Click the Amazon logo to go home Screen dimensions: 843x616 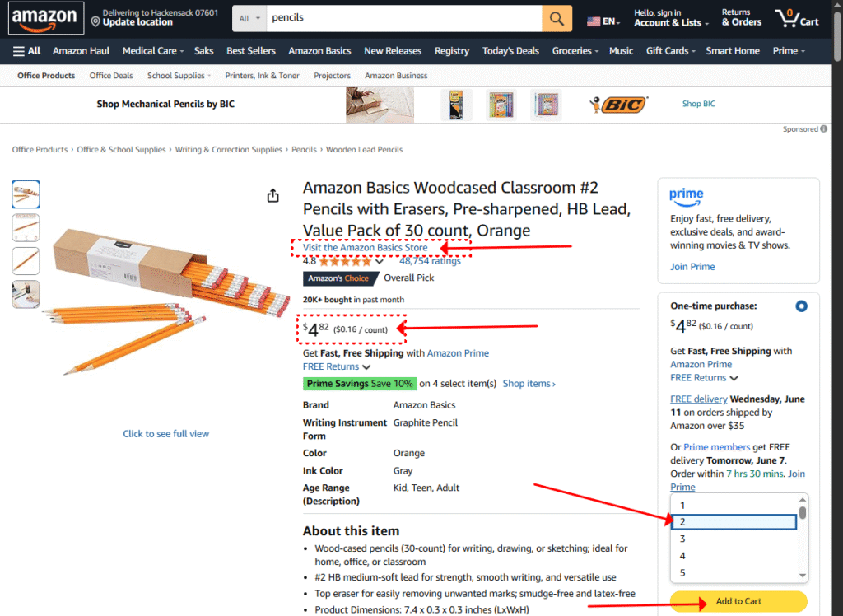pyautogui.click(x=44, y=18)
